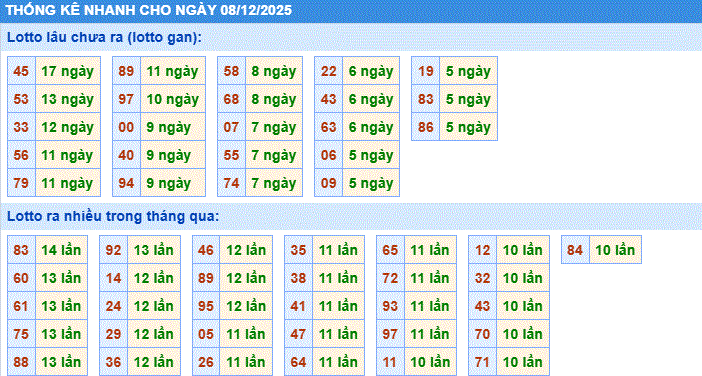Select the 'Lotto lâu chưa ra (lotto gan)' heading
The width and height of the screenshot is (702, 376).
pyautogui.click(x=104, y=37)
